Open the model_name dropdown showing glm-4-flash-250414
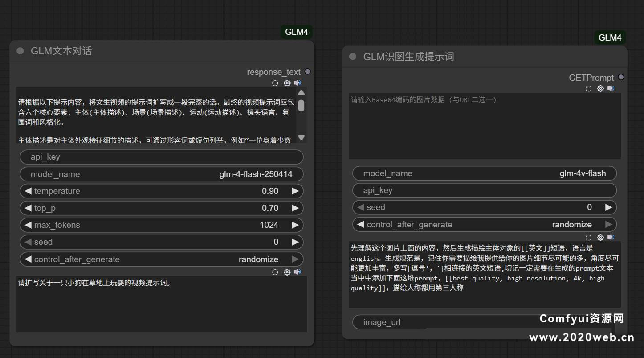644x358 pixels. 162,174
